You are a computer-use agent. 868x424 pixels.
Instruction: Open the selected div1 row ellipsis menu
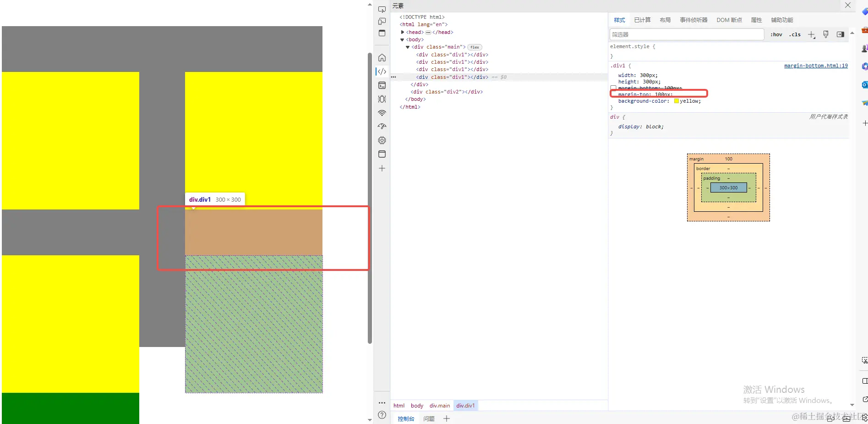393,77
